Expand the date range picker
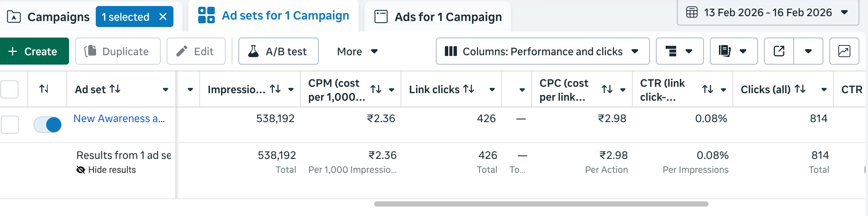The height and width of the screenshot is (216, 868). [767, 12]
